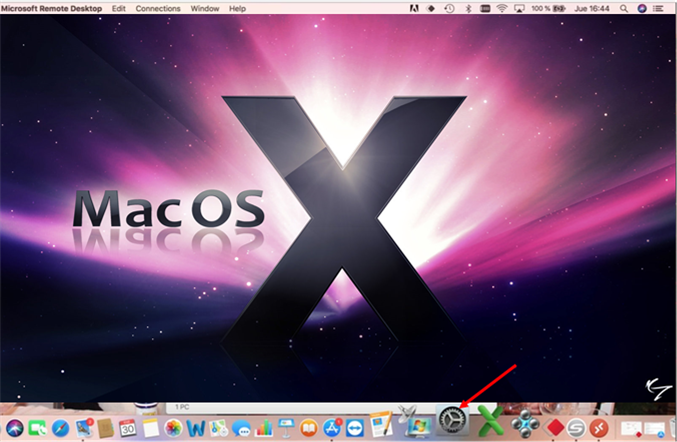Open the App Store Dock icon

click(332, 427)
